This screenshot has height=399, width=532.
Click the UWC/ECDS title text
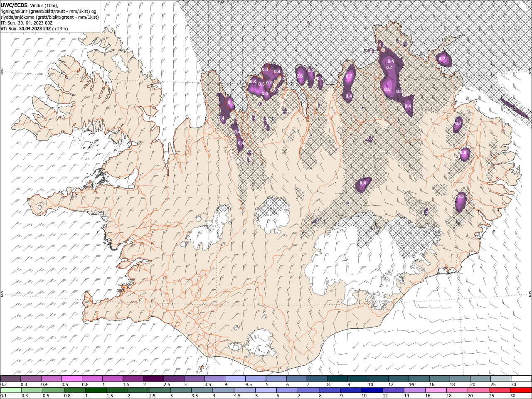pyautogui.click(x=14, y=5)
